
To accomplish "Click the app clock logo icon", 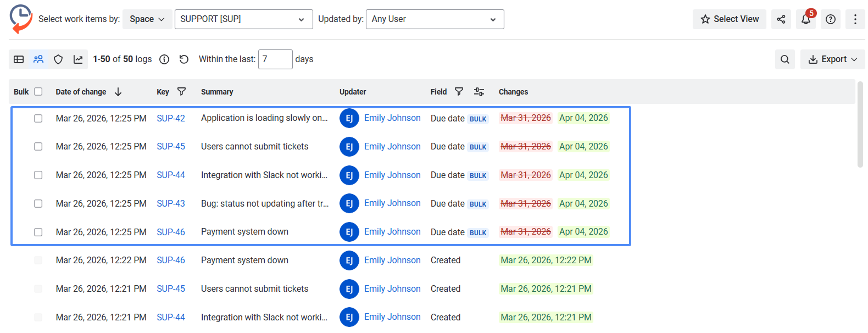I will coord(21,19).
